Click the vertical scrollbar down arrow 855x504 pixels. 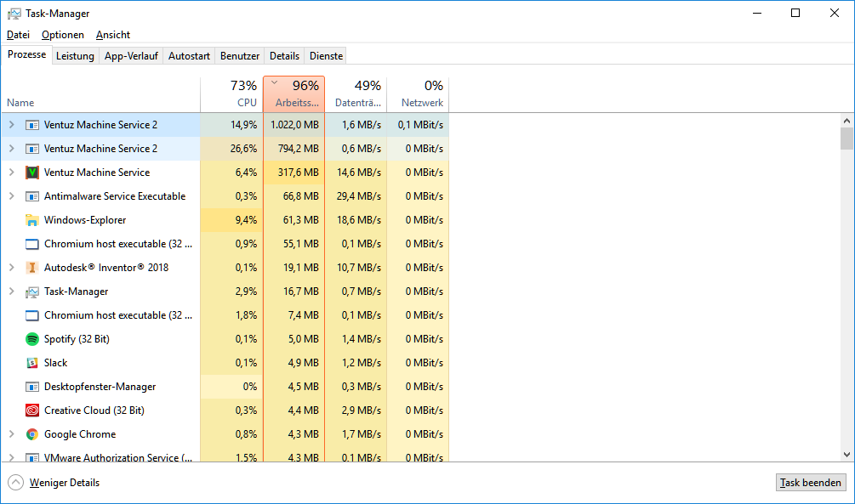tap(846, 455)
